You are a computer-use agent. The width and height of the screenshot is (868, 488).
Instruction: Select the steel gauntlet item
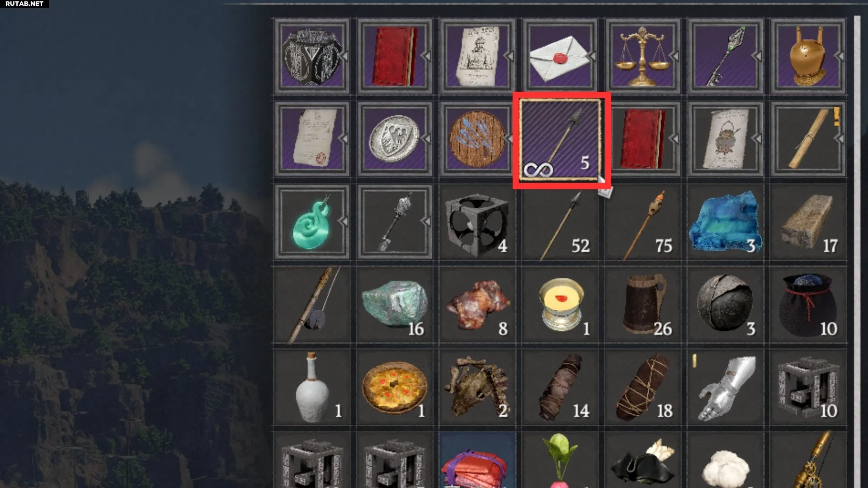point(725,387)
